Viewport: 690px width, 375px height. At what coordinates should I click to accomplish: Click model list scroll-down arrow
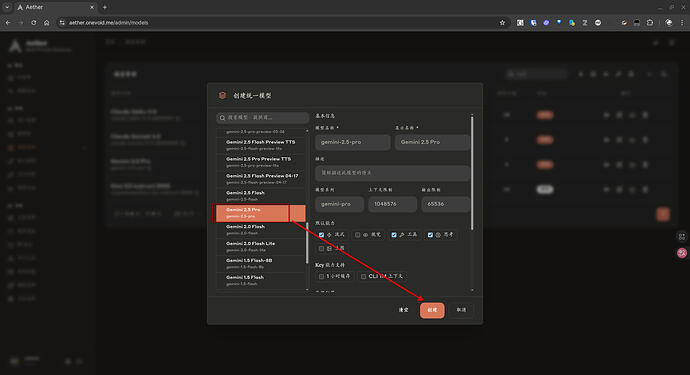point(307,289)
